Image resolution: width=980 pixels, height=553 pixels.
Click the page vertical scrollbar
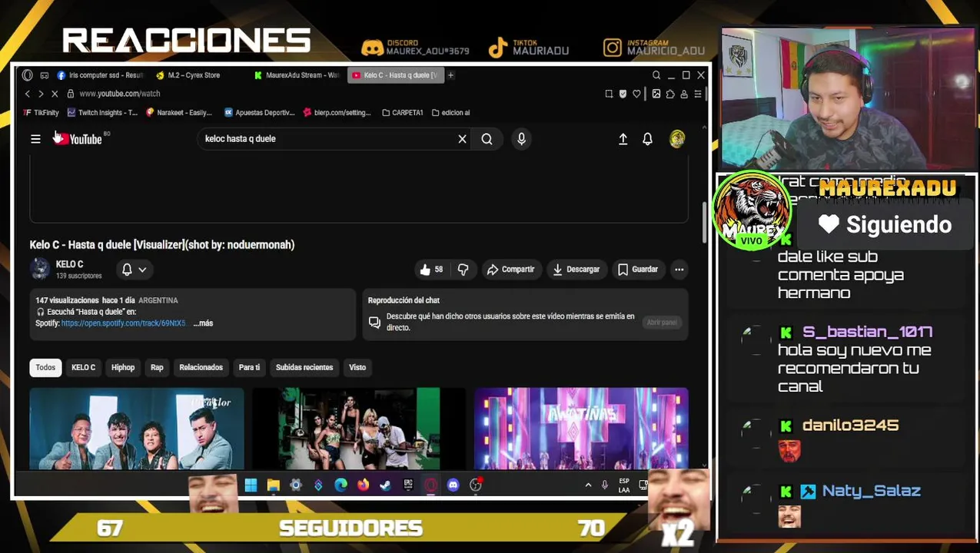[x=703, y=223]
